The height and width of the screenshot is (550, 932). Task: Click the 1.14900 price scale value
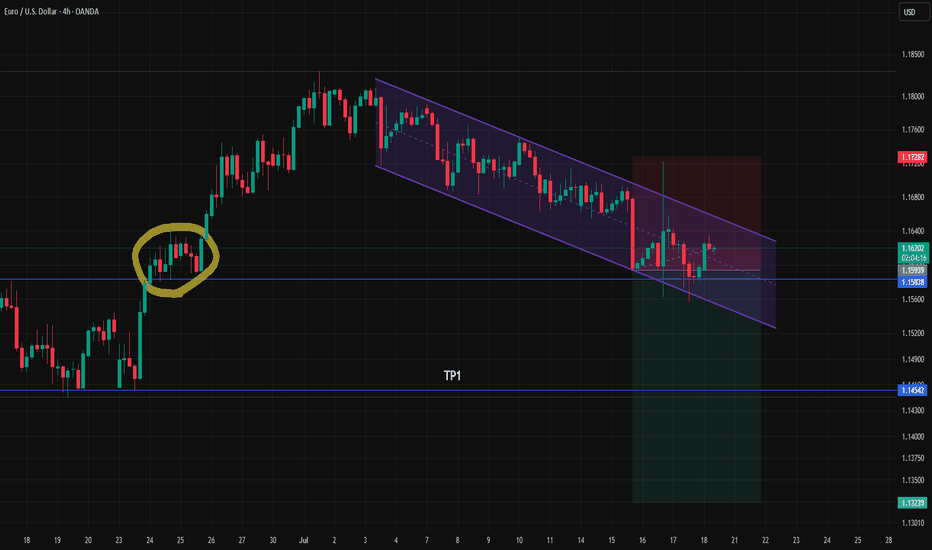tap(912, 359)
